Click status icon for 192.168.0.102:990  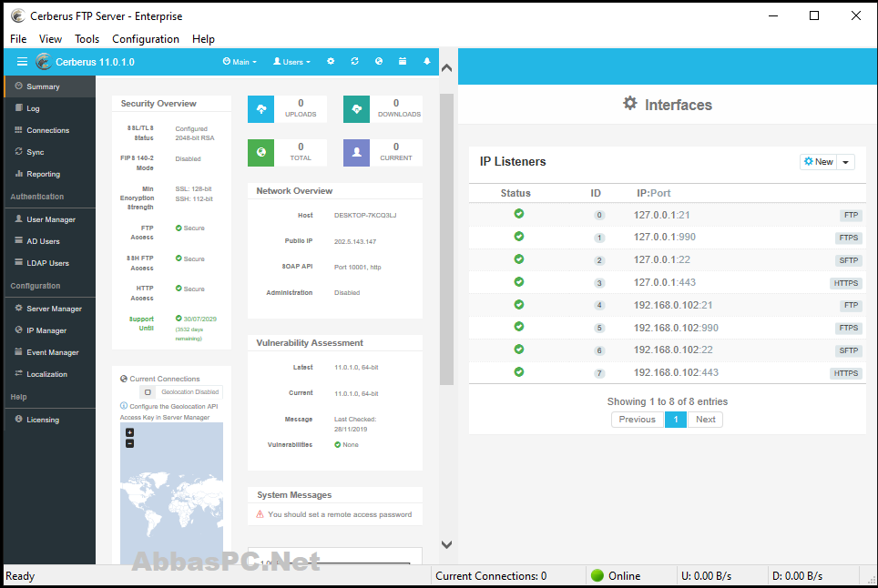tap(519, 326)
